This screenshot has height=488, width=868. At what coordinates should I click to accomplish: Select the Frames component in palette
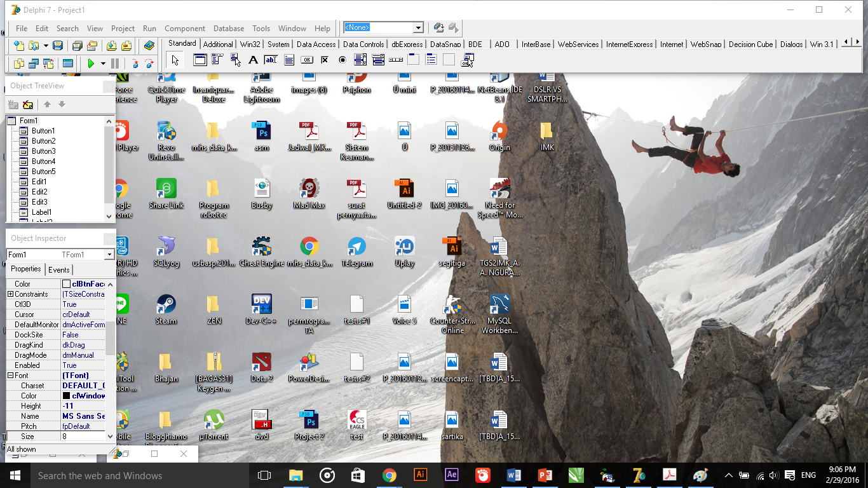click(x=200, y=60)
